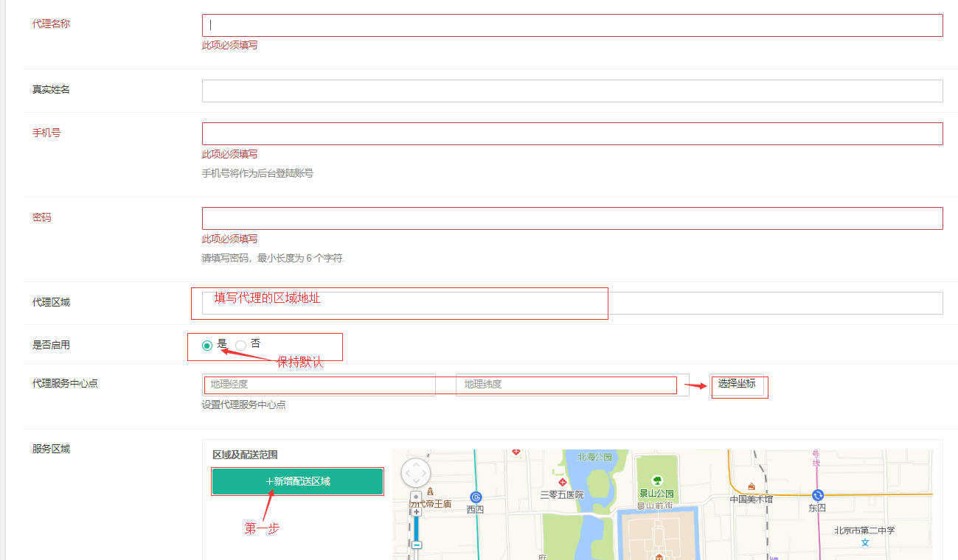Click the 中国美术馆 museum icon
Screen dimensions: 958x560
tap(751, 486)
